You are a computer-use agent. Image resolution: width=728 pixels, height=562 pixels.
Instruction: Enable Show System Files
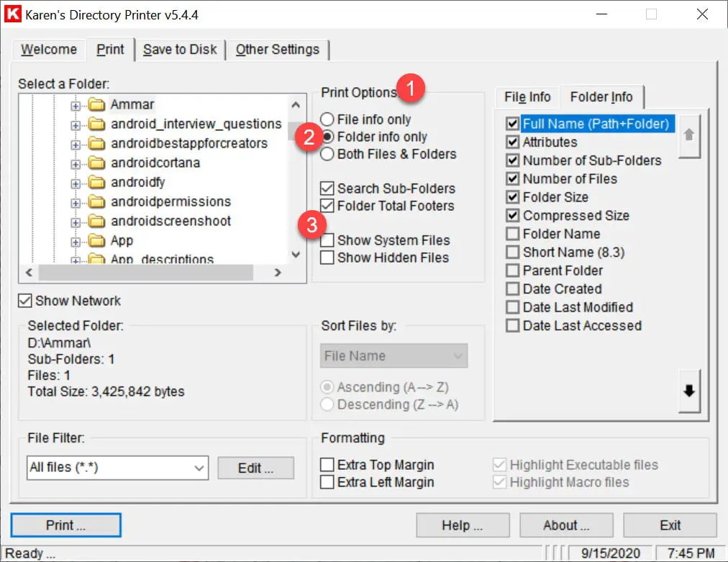point(327,240)
